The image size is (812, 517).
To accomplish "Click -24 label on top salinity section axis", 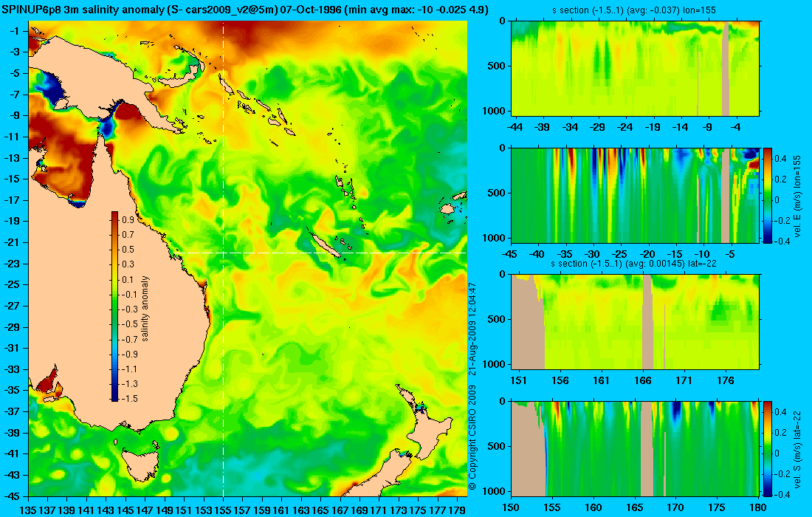I will click(x=625, y=127).
